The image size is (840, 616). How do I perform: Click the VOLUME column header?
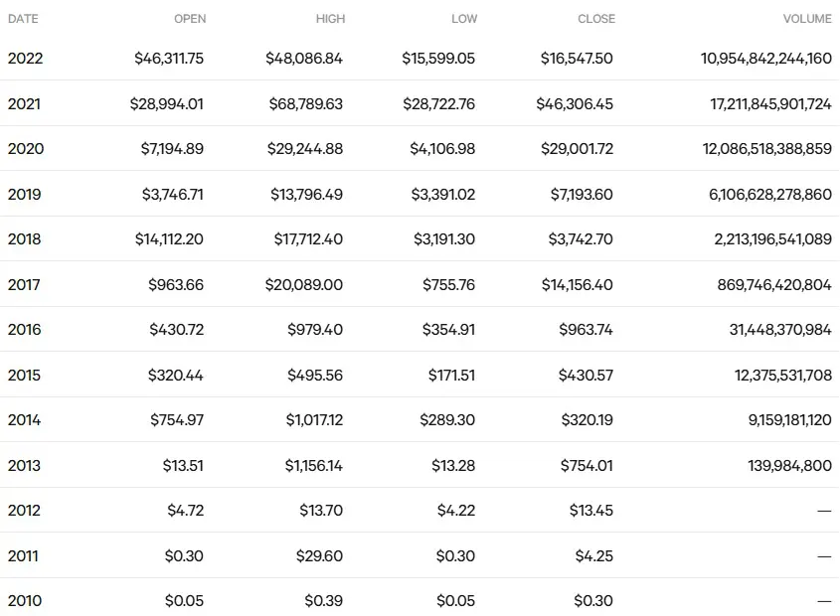pyautogui.click(x=807, y=19)
